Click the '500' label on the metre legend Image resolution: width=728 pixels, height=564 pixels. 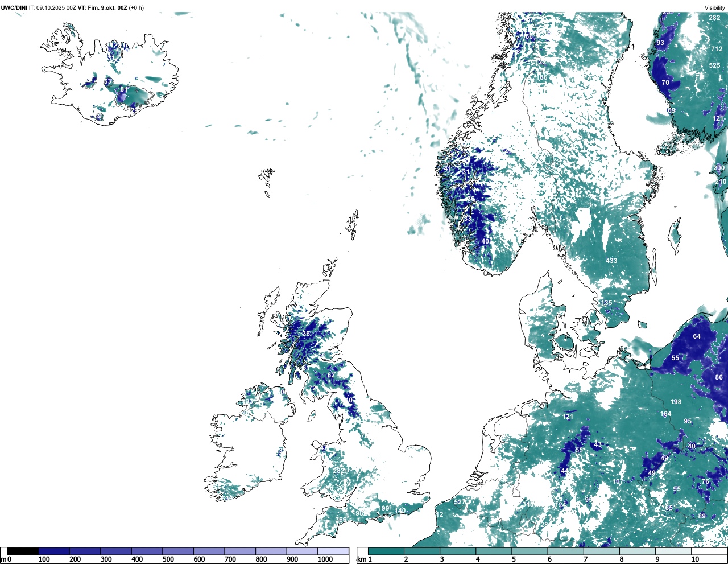pos(168,559)
